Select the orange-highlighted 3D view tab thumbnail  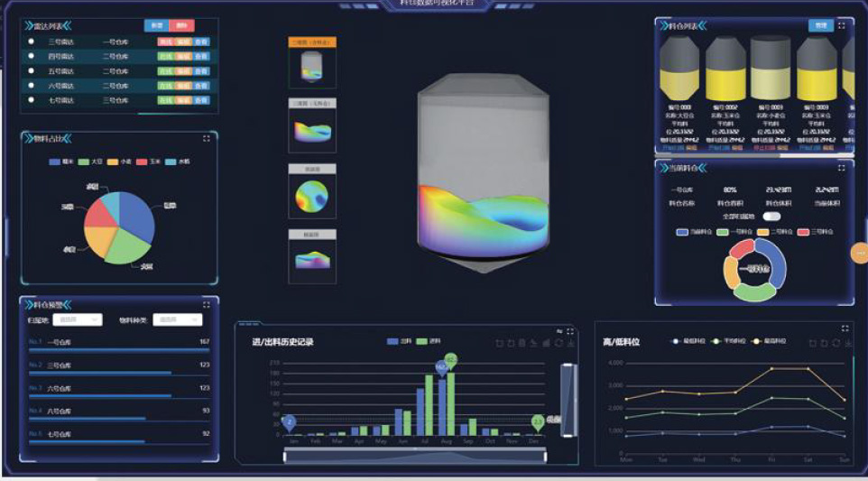312,63
